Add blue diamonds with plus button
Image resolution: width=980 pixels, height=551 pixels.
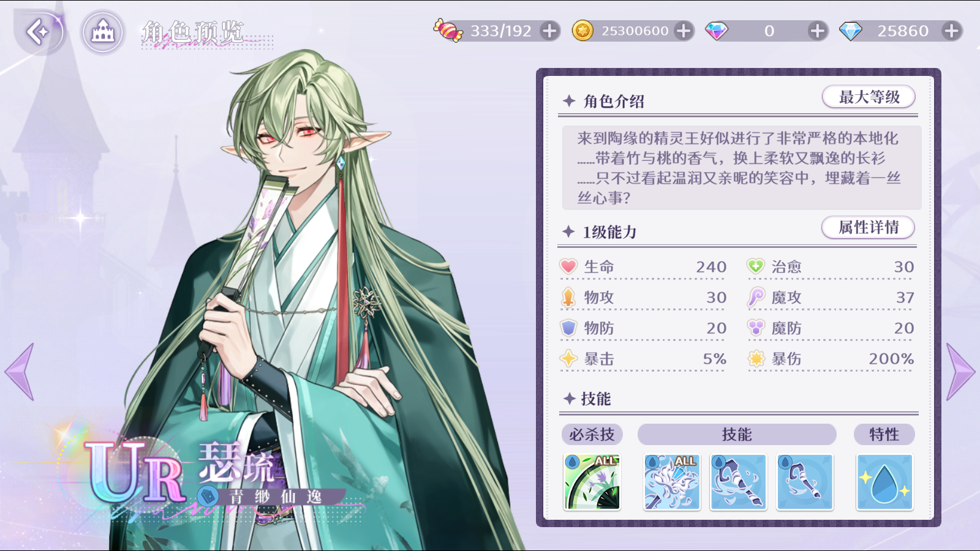[951, 31]
